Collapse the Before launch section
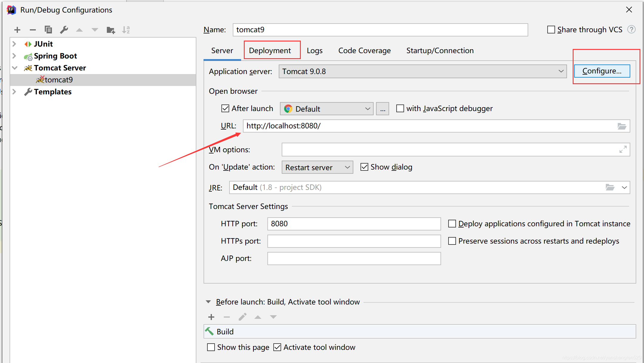 coord(208,302)
